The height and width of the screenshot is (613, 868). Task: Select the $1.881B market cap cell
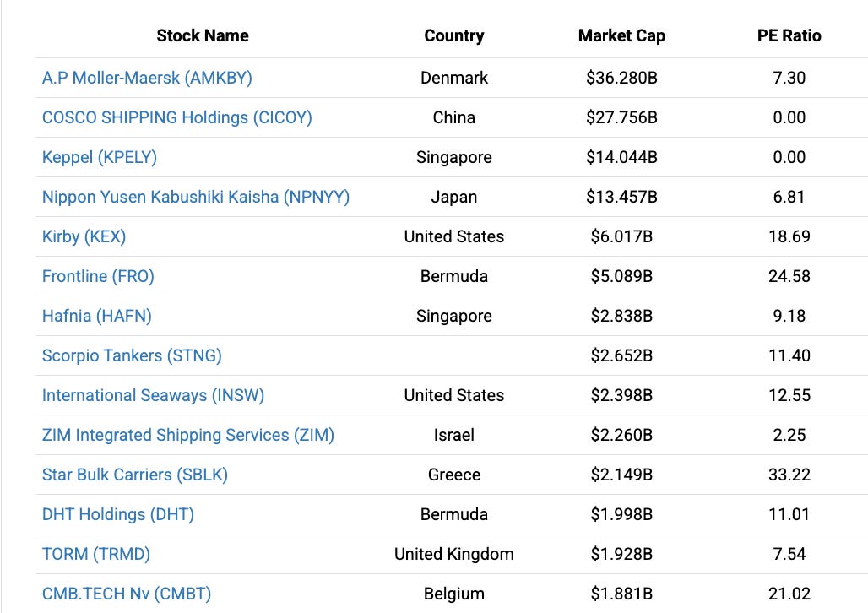click(x=621, y=594)
